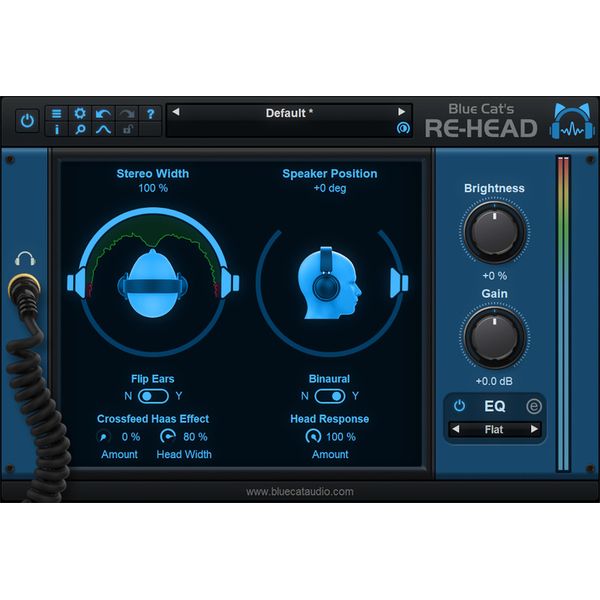This screenshot has width=600, height=600.
Task: Click the Head Response 100 % value
Action: pos(341,437)
